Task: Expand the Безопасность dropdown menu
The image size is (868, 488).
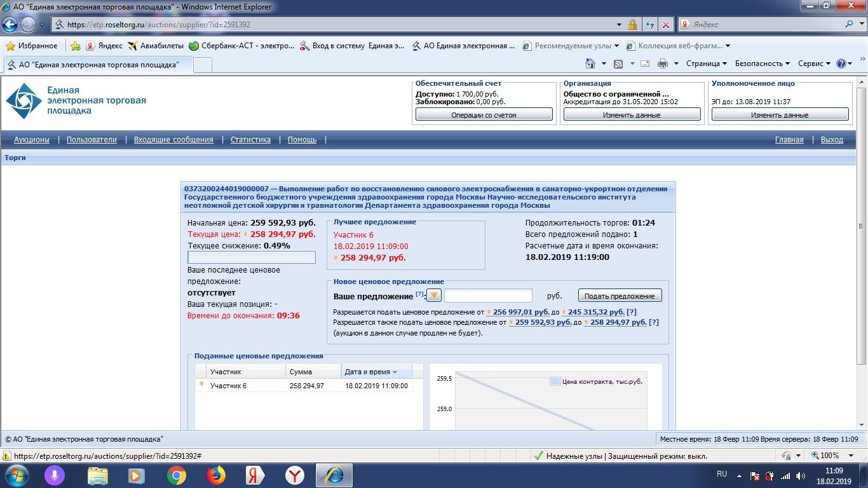Action: pos(762,64)
